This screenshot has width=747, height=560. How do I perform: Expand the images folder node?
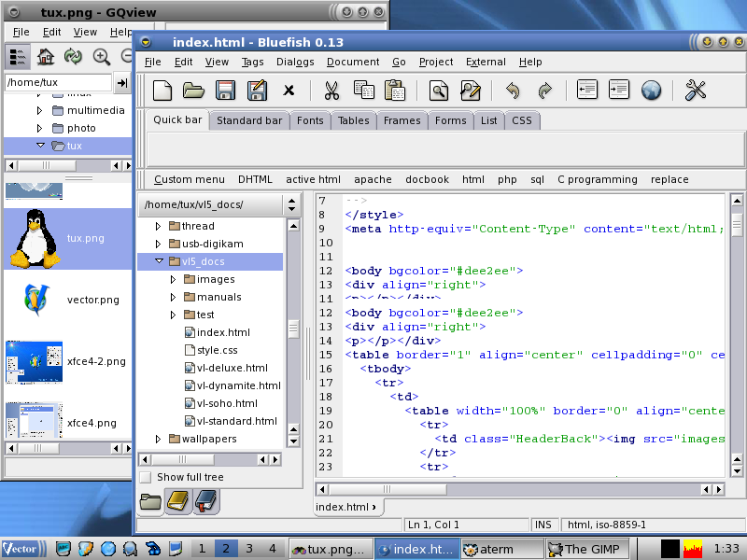[174, 280]
